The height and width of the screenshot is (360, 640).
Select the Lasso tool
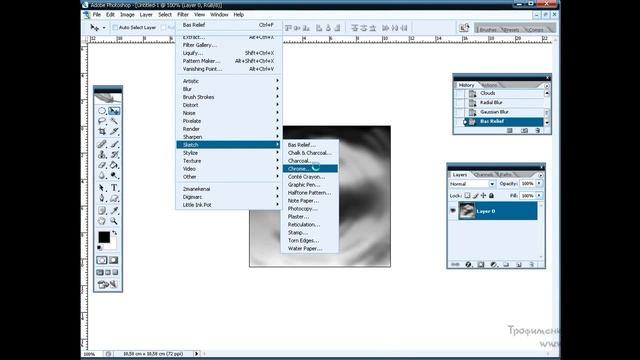pyautogui.click(x=102, y=121)
